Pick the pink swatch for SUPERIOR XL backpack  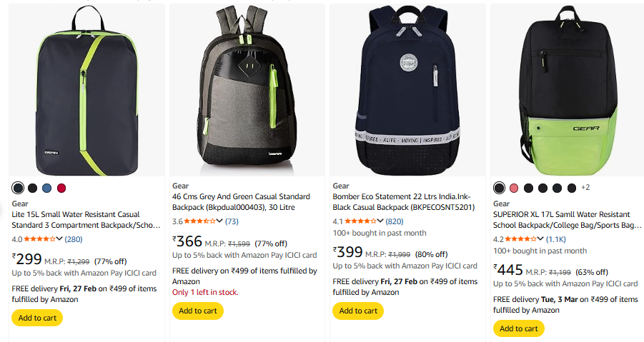coord(514,188)
